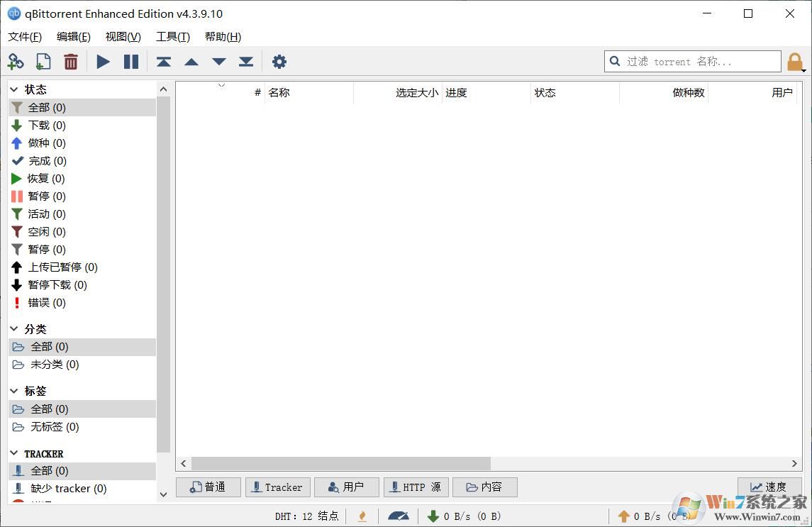This screenshot has height=527, width=812.
Task: Click the move-to-top queue priority icon
Action: coord(163,62)
